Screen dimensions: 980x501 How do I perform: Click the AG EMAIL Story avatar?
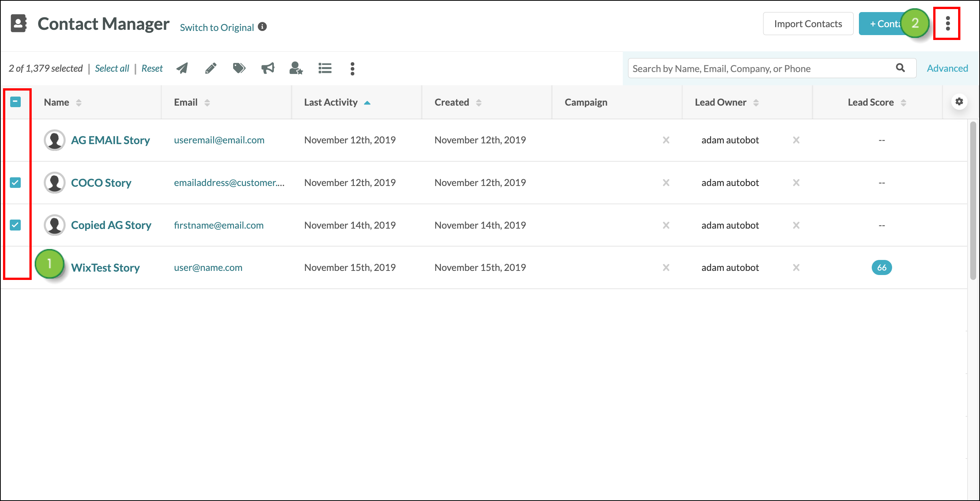(54, 140)
